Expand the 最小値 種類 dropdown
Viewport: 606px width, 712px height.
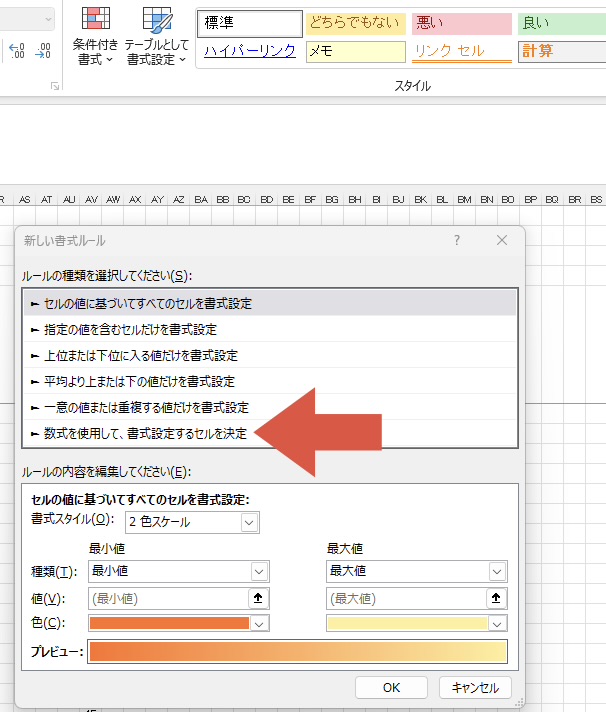pyautogui.click(x=179, y=571)
